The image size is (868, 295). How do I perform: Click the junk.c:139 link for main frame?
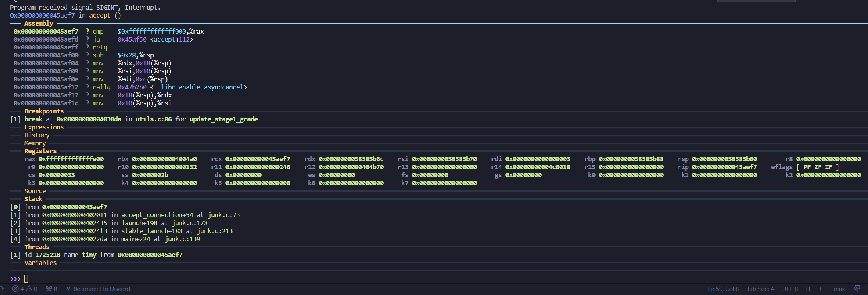click(x=182, y=239)
